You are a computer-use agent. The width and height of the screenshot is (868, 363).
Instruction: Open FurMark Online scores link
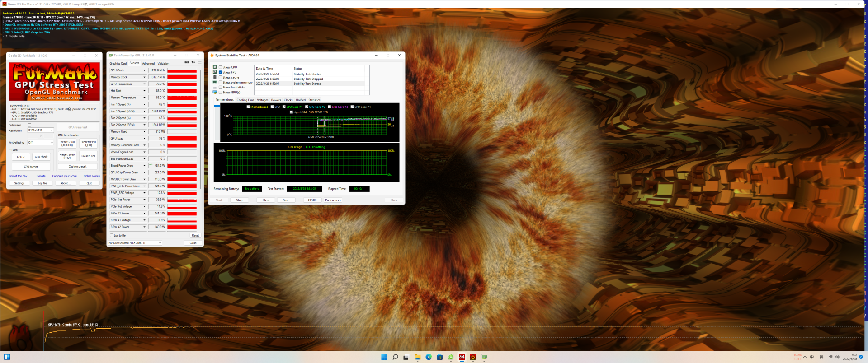tap(91, 176)
